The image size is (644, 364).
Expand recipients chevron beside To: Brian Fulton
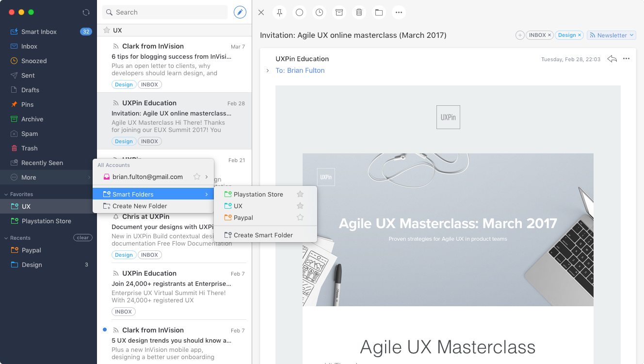click(267, 70)
